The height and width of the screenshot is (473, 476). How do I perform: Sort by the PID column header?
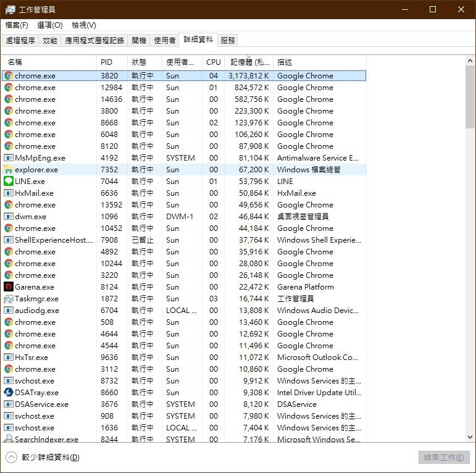coord(112,62)
